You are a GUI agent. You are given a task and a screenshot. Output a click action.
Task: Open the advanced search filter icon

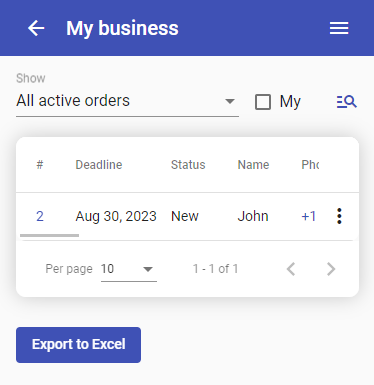click(x=347, y=102)
